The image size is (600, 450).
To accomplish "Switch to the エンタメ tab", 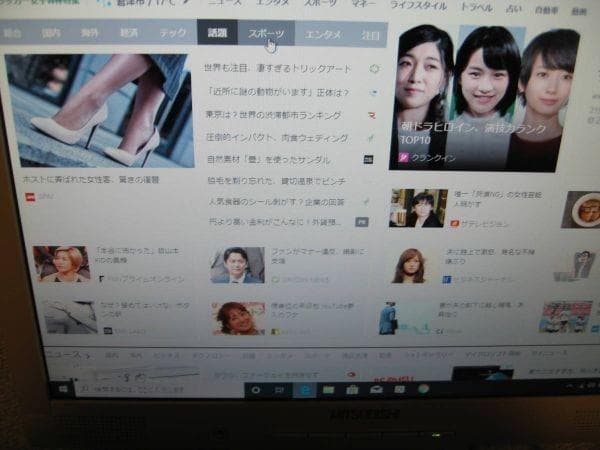I will 323,35.
